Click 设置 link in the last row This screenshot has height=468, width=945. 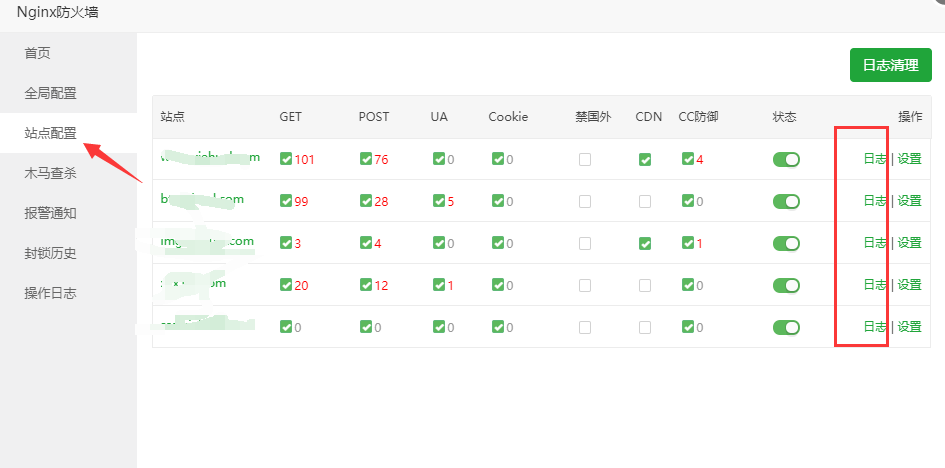(909, 326)
